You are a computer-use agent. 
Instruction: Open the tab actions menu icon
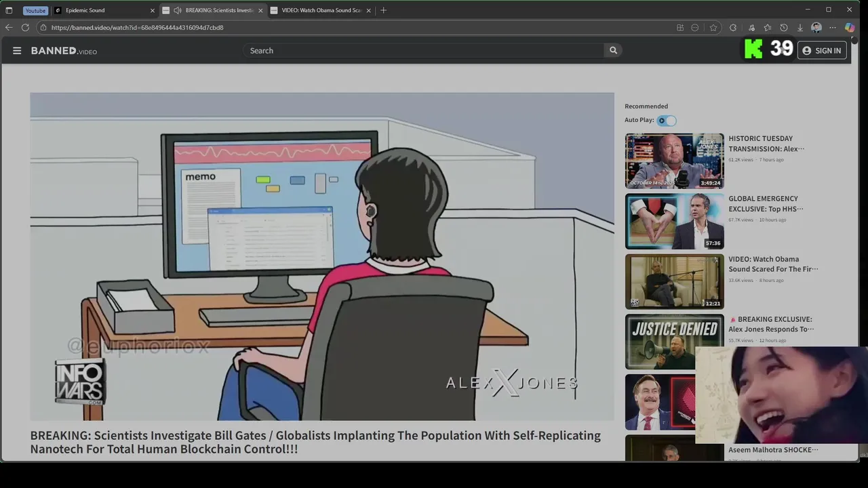(x=9, y=10)
